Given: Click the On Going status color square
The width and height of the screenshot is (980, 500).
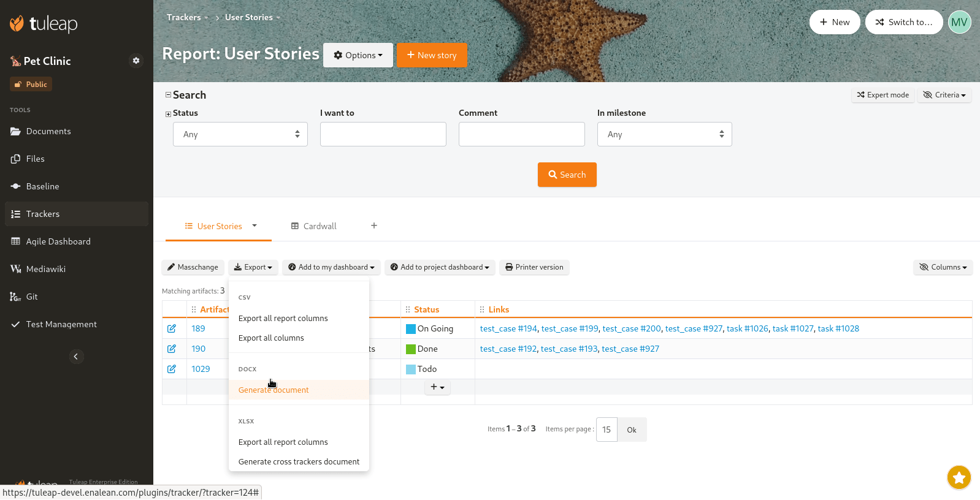Looking at the screenshot, I should tap(411, 329).
